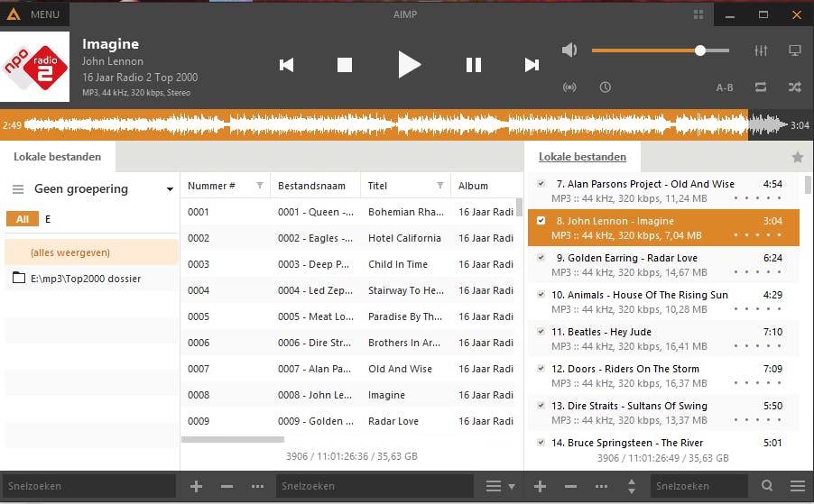Click into the middle Snelzoeken search field
The width and height of the screenshot is (814, 504).
pyautogui.click(x=375, y=486)
